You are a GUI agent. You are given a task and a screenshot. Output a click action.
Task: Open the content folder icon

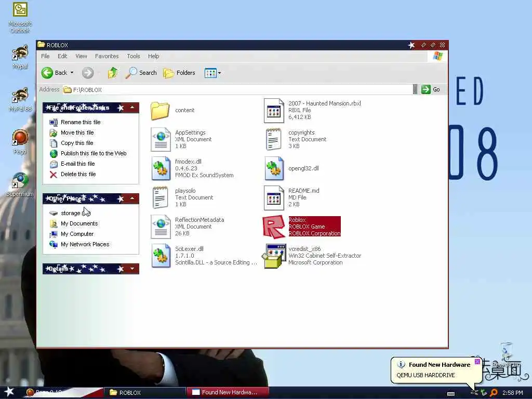(160, 110)
